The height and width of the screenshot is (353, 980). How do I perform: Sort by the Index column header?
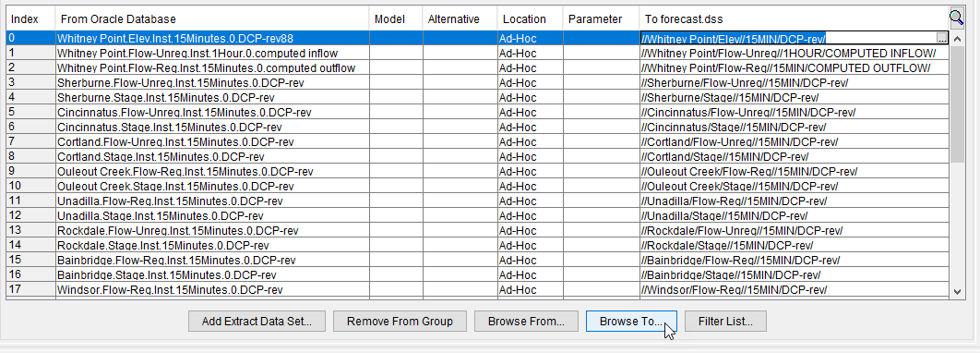pyautogui.click(x=30, y=19)
